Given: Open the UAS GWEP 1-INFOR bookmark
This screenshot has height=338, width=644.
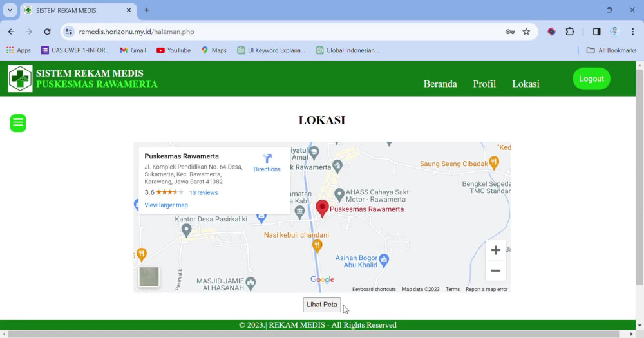Looking at the screenshot, I should (75, 50).
